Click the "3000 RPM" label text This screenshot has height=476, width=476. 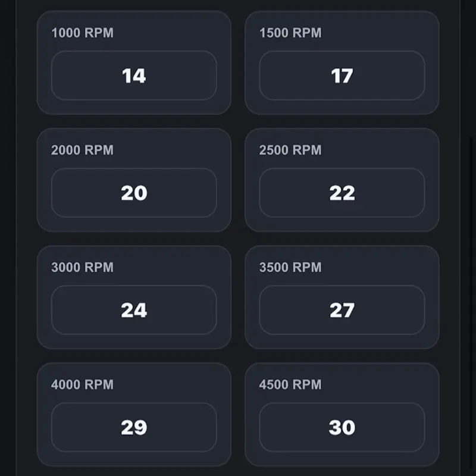point(82,267)
